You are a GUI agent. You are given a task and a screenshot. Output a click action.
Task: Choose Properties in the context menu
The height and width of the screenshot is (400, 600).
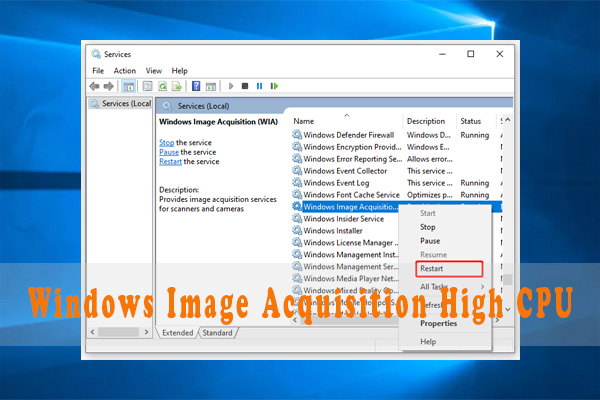439,323
